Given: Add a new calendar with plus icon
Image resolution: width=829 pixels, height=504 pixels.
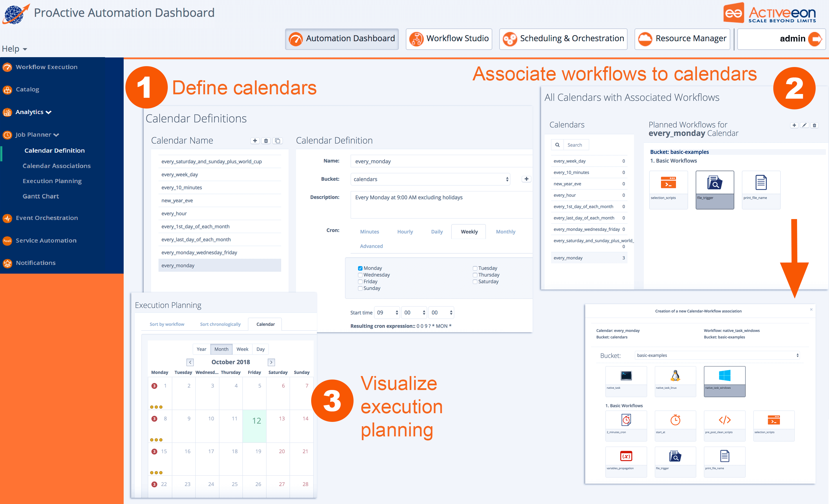Looking at the screenshot, I should 255,140.
